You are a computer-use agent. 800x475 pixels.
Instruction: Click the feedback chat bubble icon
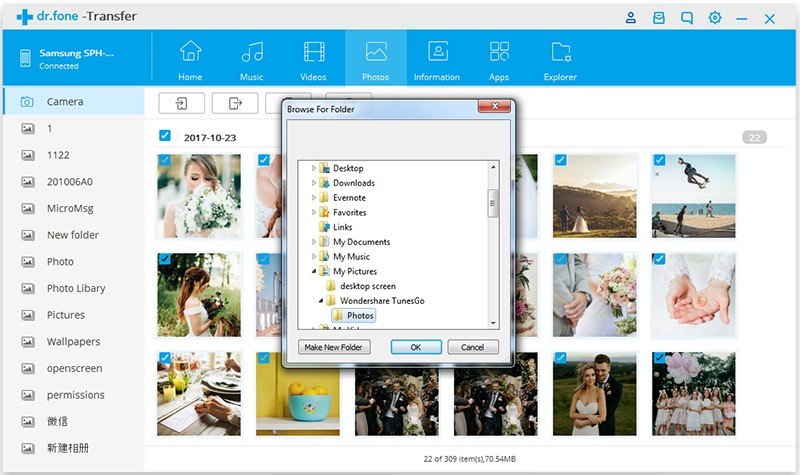687,18
